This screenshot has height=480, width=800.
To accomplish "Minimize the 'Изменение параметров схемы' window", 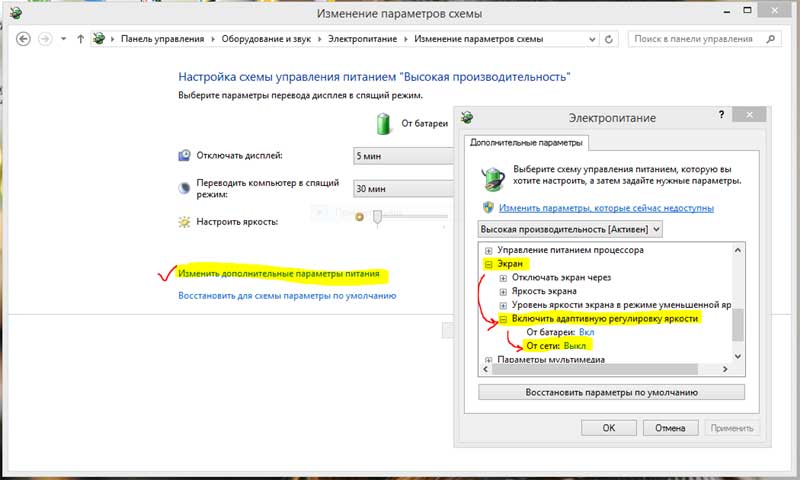I will (727, 11).
